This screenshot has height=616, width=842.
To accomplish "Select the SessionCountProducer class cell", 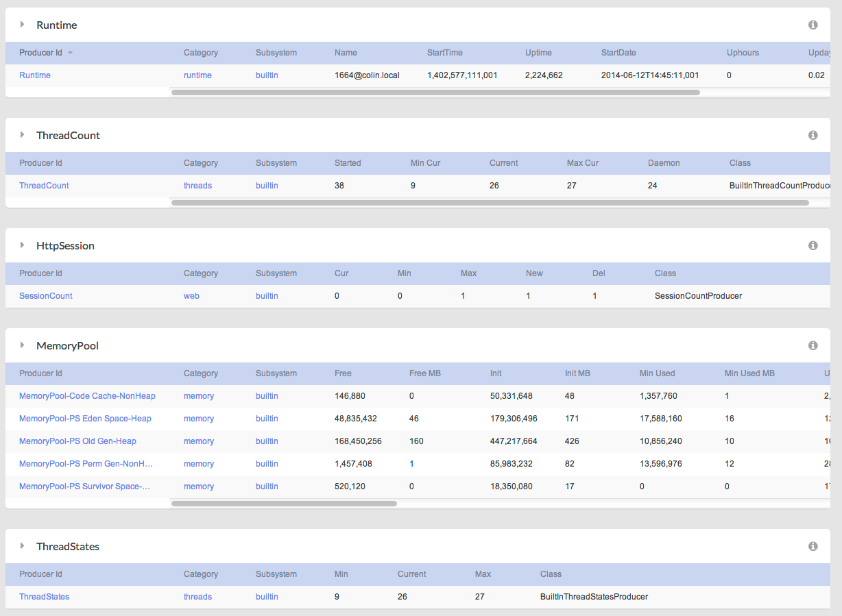I will (698, 296).
